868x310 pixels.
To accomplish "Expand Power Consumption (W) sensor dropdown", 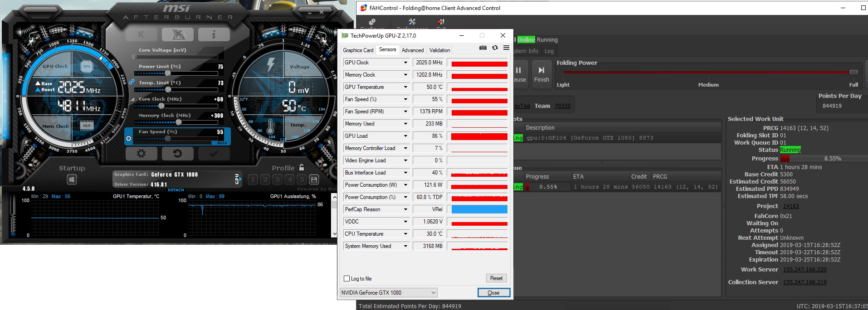I will [405, 185].
